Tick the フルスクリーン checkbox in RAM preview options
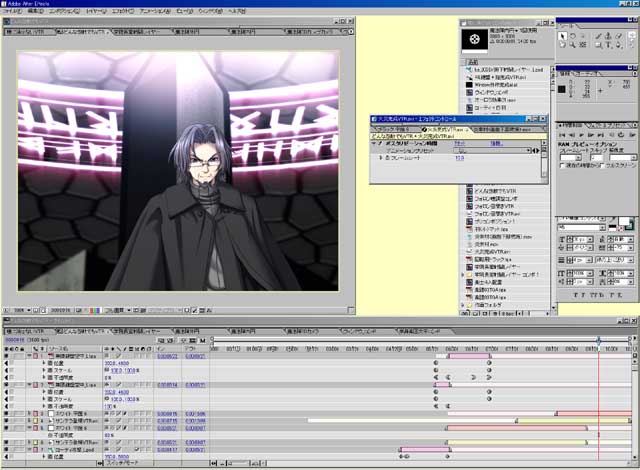Screen dimensions: 640x470 [x=603, y=165]
